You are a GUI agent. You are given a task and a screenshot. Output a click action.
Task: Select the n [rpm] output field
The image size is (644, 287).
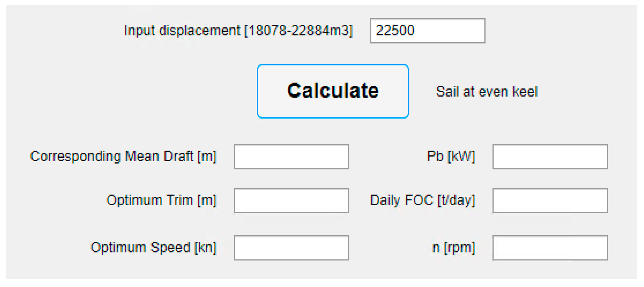(550, 248)
